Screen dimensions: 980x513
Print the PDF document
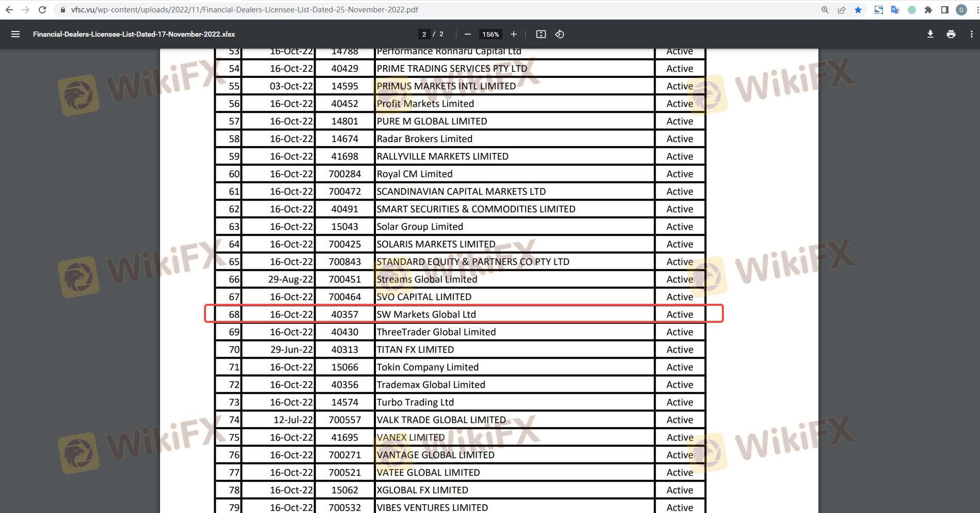[951, 34]
